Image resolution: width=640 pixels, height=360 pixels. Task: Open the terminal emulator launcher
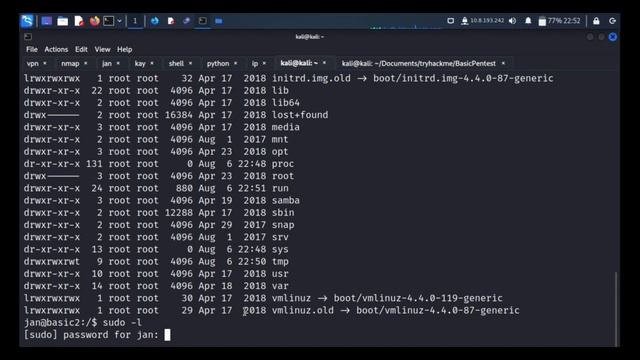(x=109, y=21)
